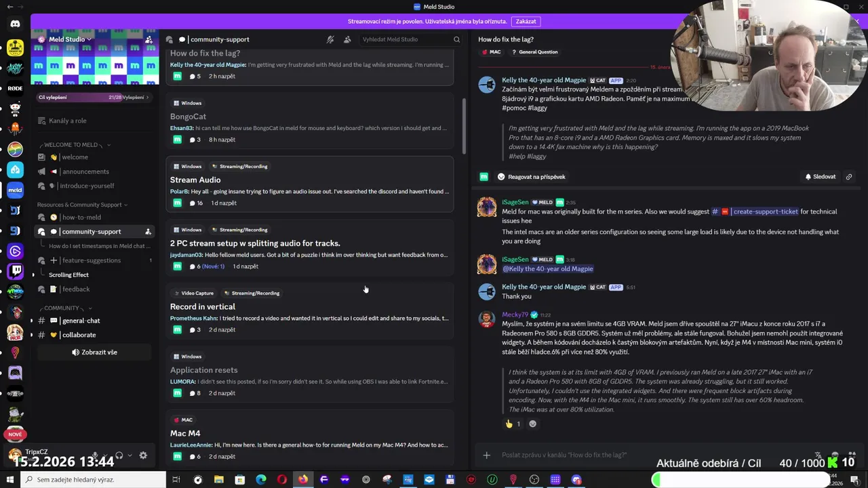Collapse Resources & Community Support category
Image resolution: width=868 pixels, height=488 pixels.
pyautogui.click(x=82, y=205)
